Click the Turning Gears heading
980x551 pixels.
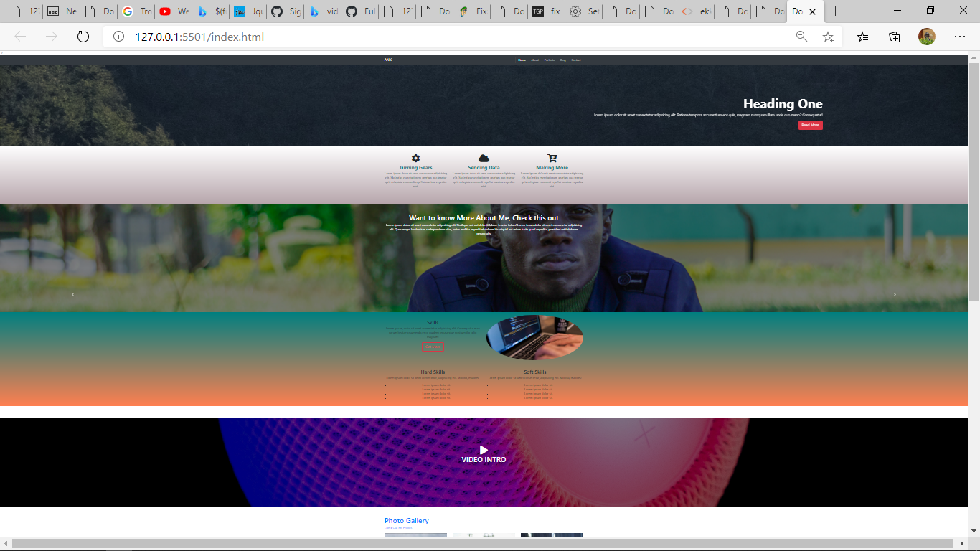click(x=415, y=168)
